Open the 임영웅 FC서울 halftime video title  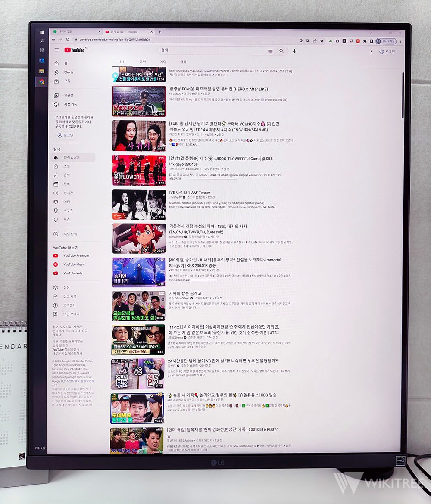click(x=219, y=89)
